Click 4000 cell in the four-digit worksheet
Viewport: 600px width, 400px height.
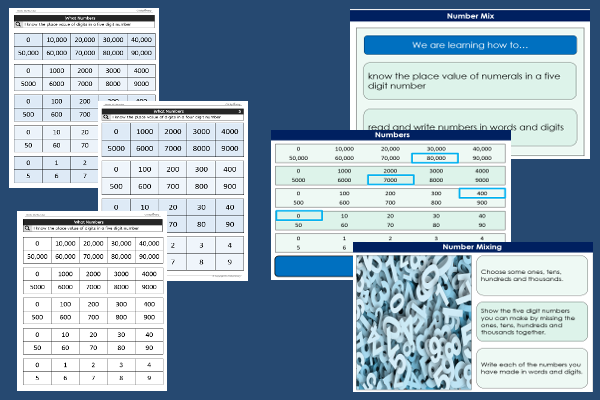point(230,131)
